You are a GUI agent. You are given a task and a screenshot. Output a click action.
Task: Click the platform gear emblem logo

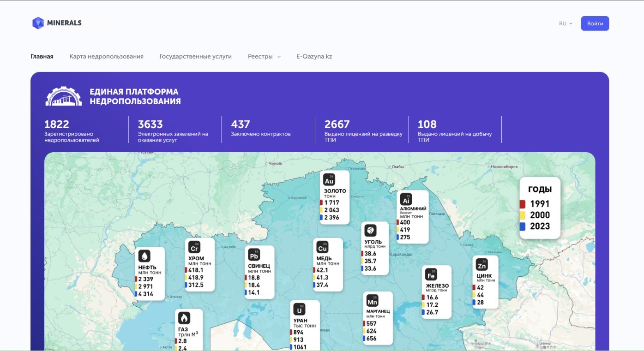pos(63,96)
